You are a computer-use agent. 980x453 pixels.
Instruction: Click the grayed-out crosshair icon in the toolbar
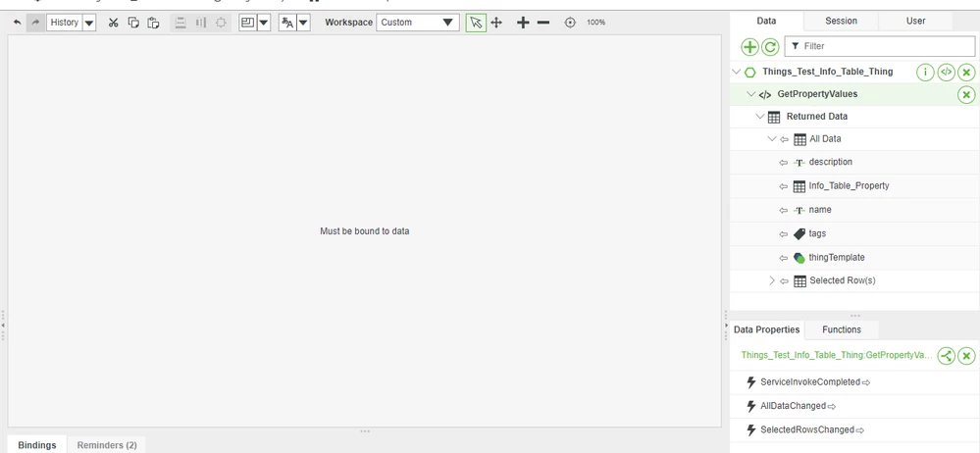click(x=221, y=23)
